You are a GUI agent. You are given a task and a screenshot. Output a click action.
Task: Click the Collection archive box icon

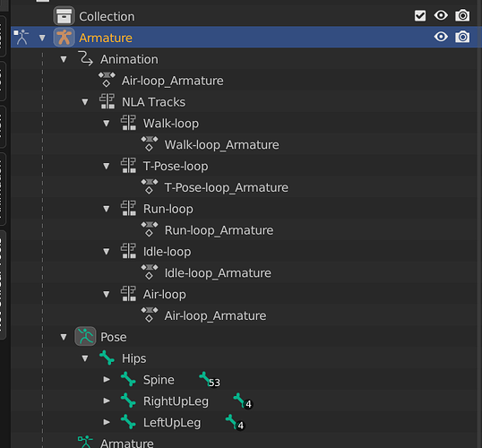tap(64, 16)
